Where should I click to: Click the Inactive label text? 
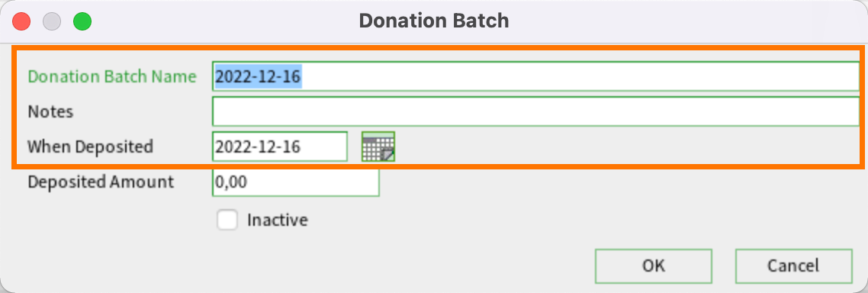tap(278, 220)
